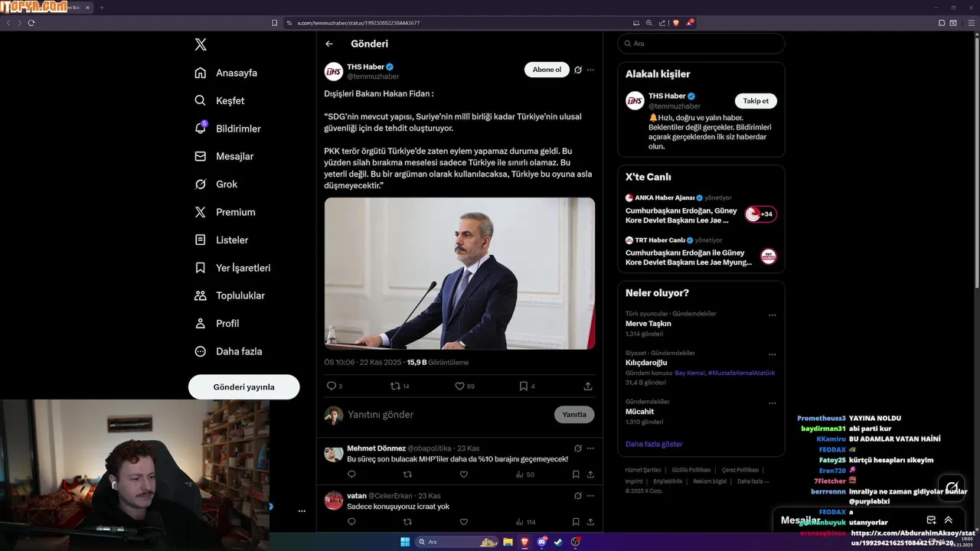Bookmark Mehmet Dönmez's reply
The height and width of the screenshot is (551, 980).
click(x=576, y=474)
